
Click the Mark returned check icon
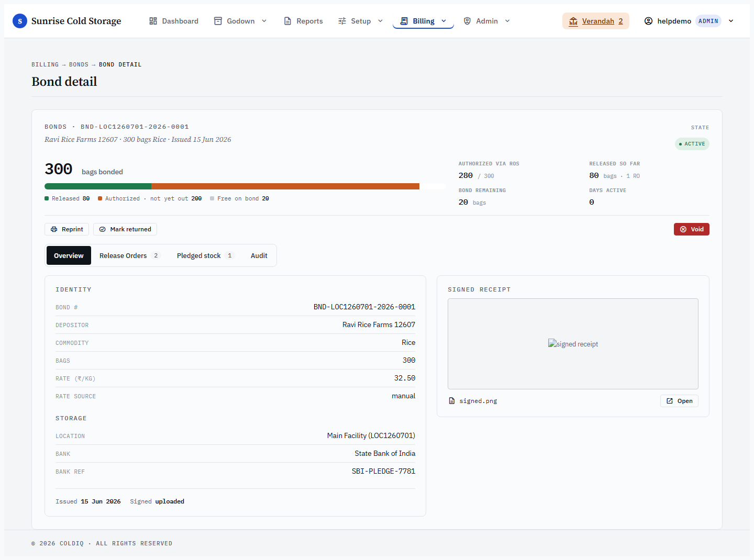(x=103, y=229)
